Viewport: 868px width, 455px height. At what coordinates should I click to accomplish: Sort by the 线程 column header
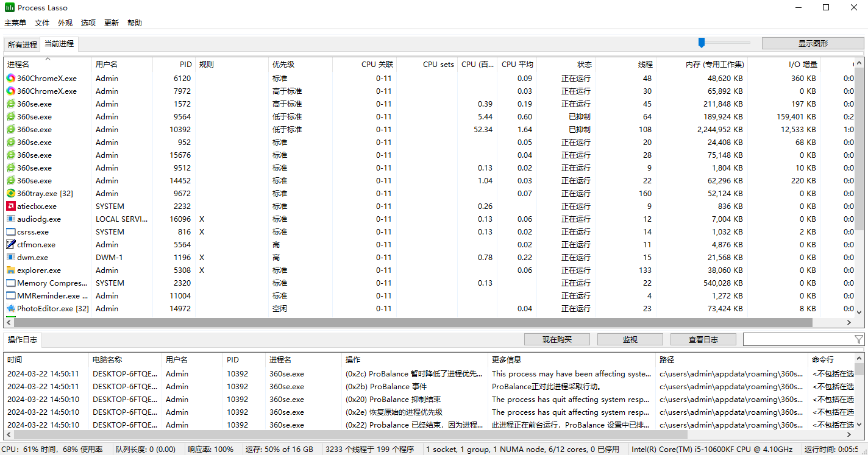[x=625, y=64]
